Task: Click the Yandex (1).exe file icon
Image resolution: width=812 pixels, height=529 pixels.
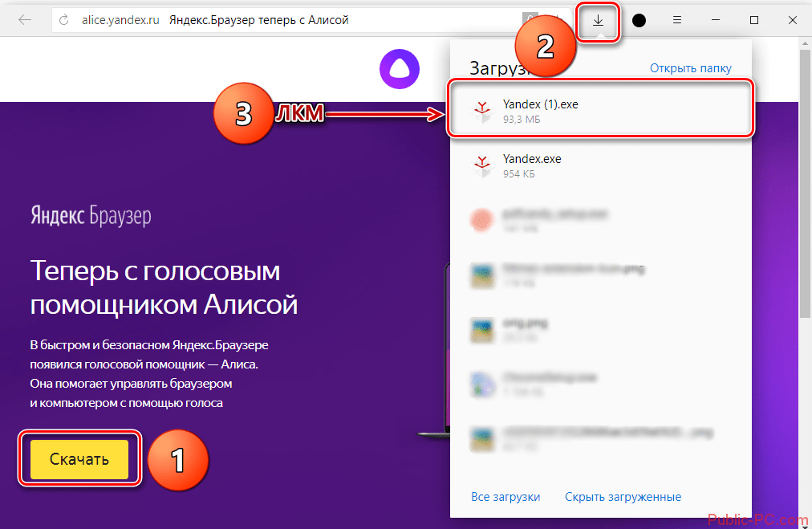Action: click(482, 112)
